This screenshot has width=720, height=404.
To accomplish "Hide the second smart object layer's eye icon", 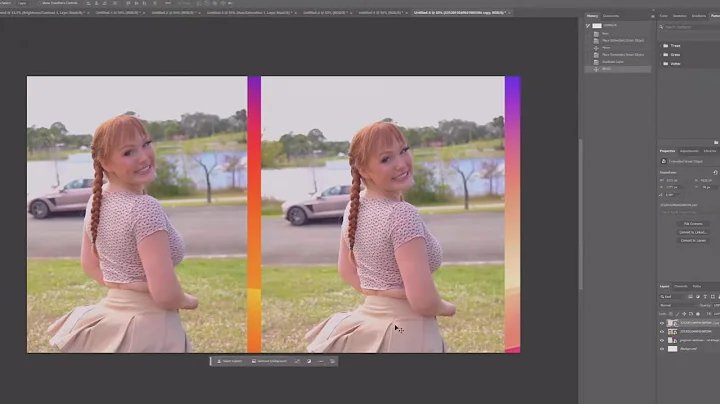I will point(662,331).
